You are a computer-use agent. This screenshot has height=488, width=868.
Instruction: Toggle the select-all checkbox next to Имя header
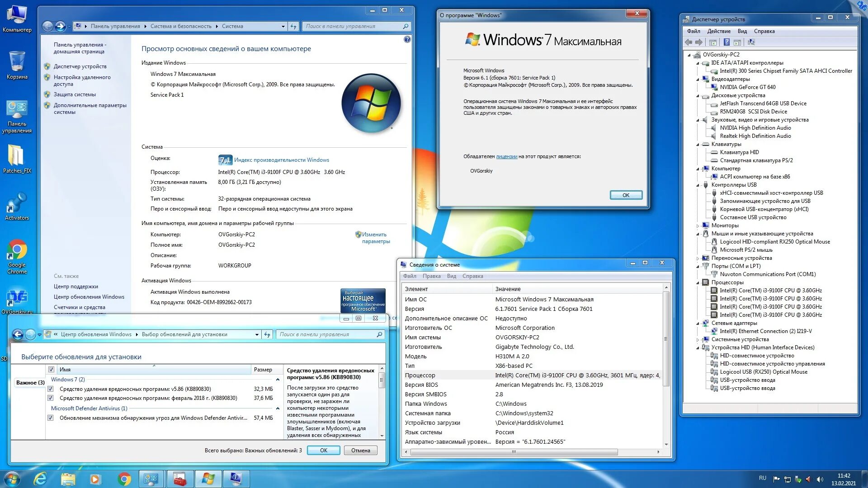click(x=52, y=370)
